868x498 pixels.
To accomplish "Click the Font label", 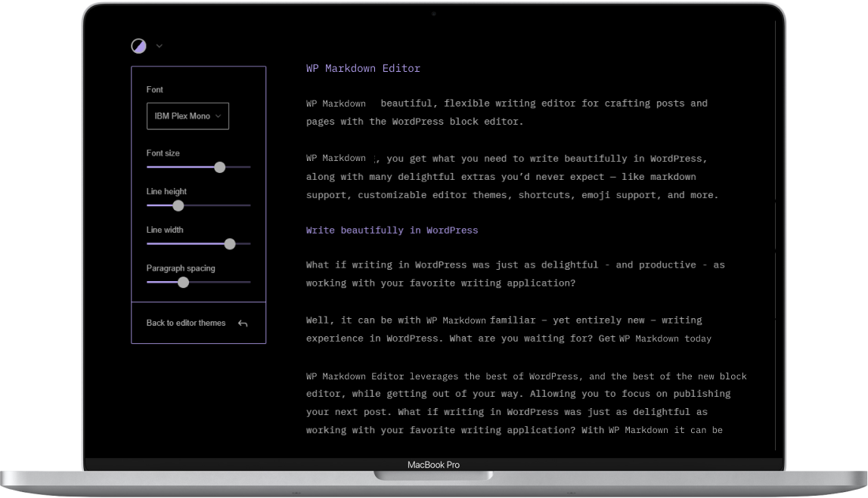I will (154, 90).
